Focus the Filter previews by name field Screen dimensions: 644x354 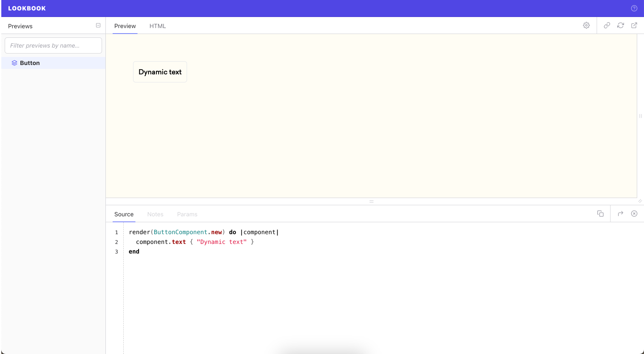pos(53,45)
